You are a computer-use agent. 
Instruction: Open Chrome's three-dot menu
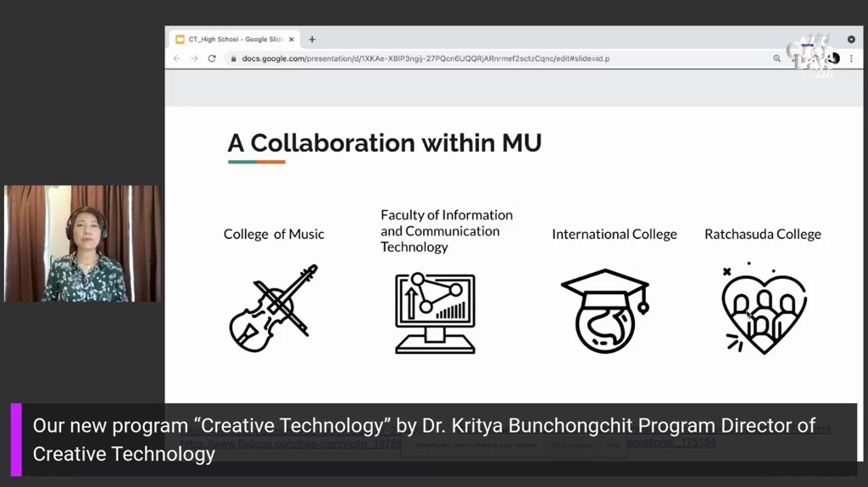851,58
